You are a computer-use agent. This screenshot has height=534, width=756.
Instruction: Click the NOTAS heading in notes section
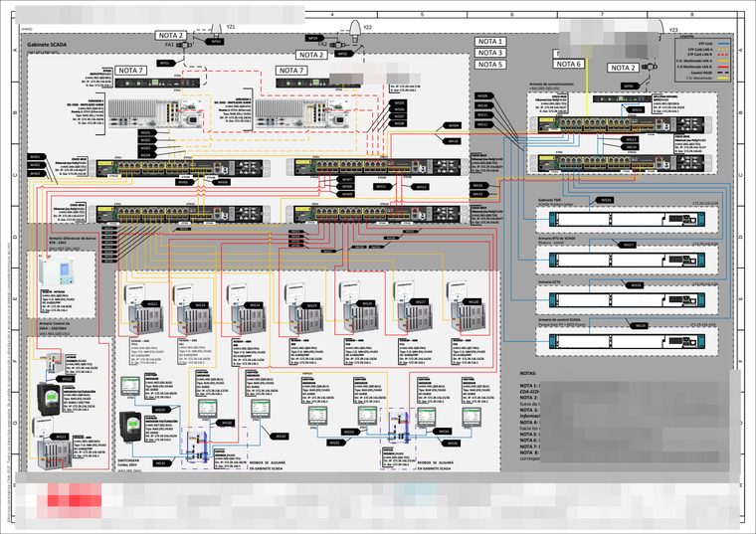(528, 373)
